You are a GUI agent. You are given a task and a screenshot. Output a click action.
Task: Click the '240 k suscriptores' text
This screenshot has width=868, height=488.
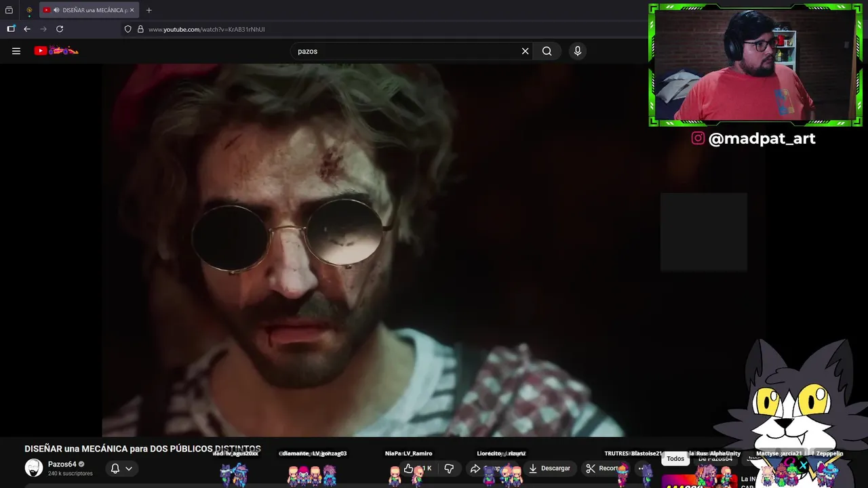[70, 474]
